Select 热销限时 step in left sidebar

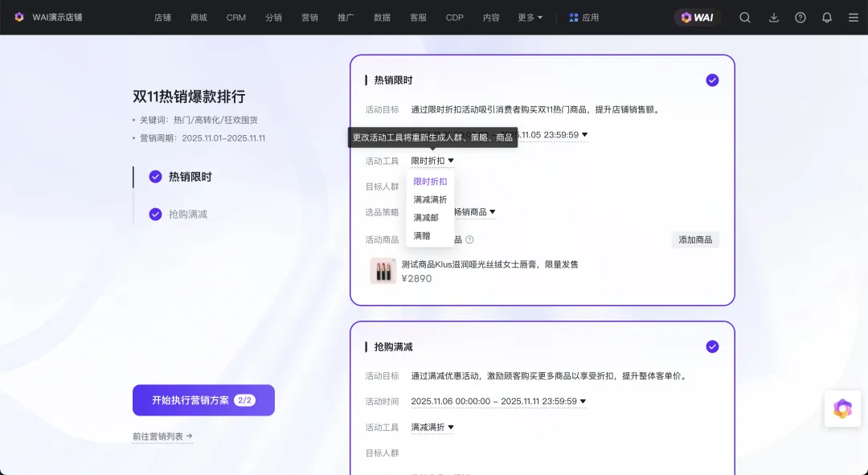point(190,177)
